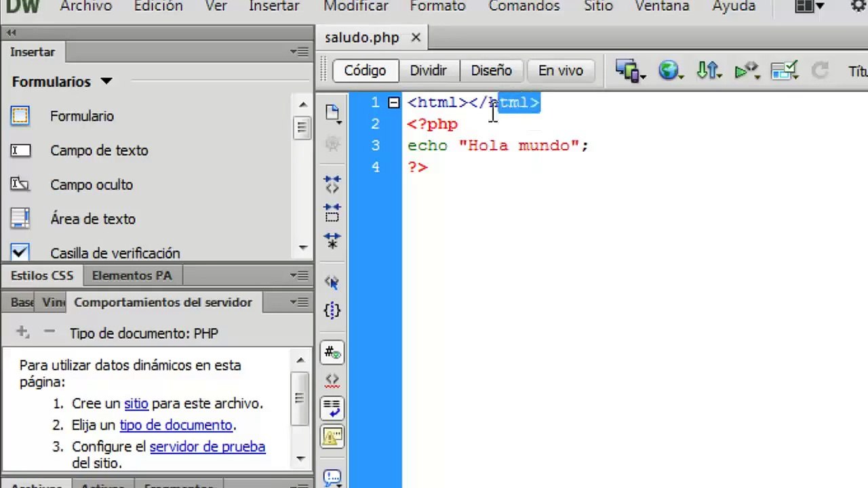Image resolution: width=868 pixels, height=488 pixels.
Task: Open the Archivo menu
Action: pyautogui.click(x=85, y=6)
